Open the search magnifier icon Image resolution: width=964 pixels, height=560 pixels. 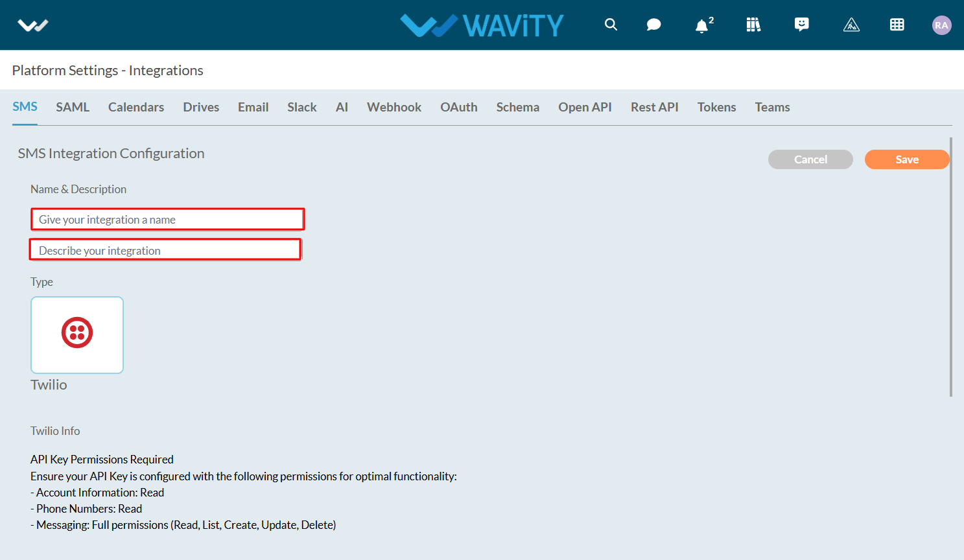[x=611, y=25]
